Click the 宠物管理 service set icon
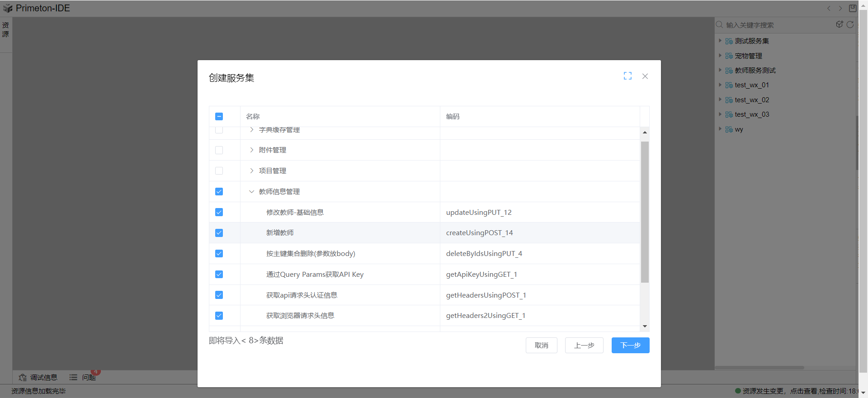 (x=729, y=56)
